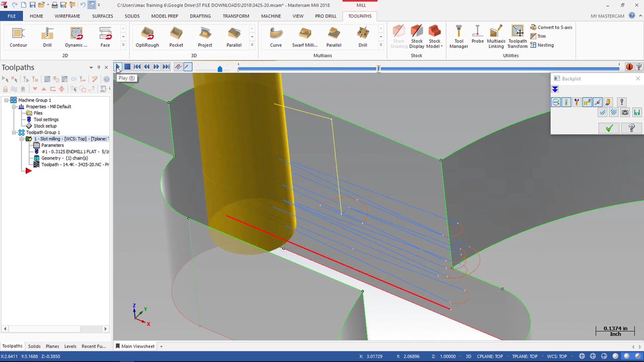Screen dimensions: 644x362
Task: Click the Toolpaths manager help icon
Action: (106, 79)
